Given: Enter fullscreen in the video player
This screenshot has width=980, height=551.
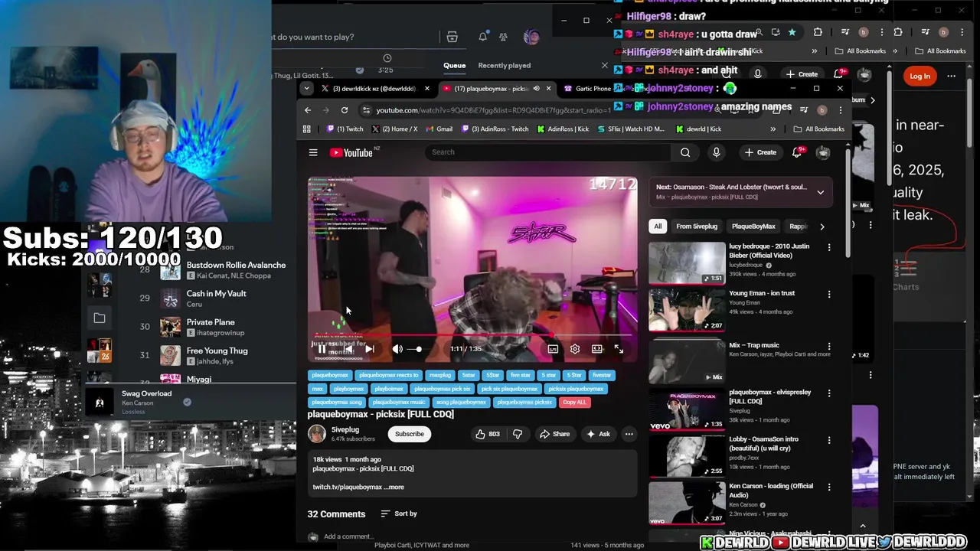Looking at the screenshot, I should pos(619,349).
